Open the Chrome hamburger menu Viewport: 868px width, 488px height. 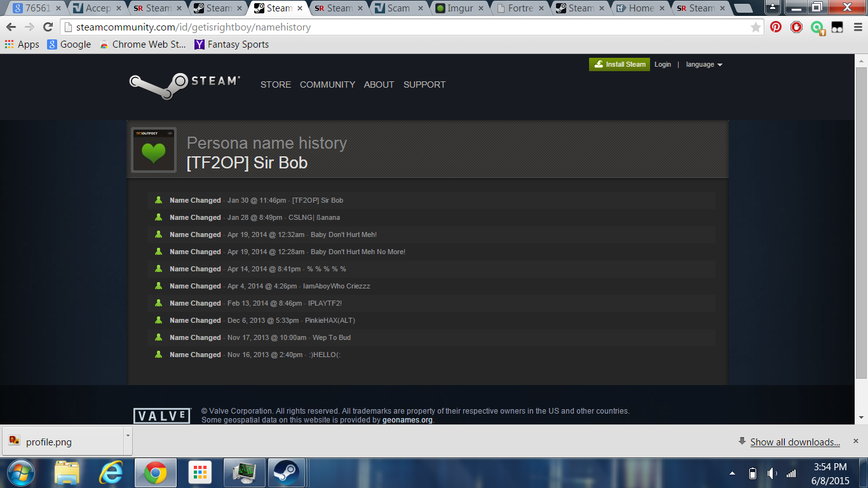pos(857,27)
